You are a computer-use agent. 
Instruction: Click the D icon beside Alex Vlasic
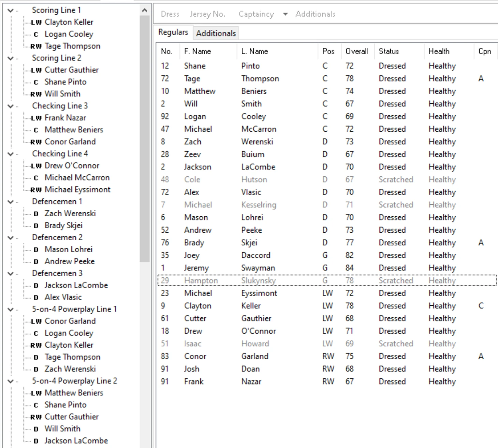pyautogui.click(x=36, y=298)
